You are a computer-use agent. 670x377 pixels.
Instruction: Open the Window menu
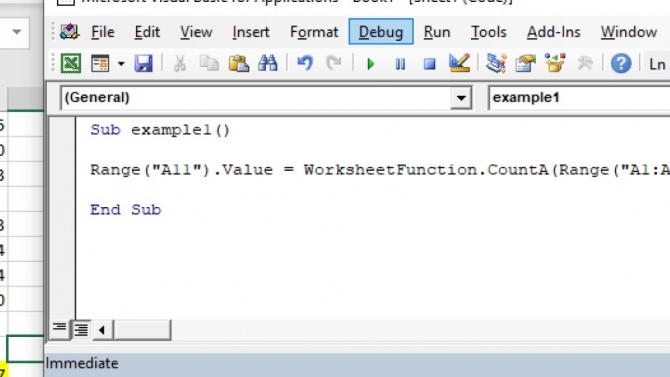pos(629,32)
